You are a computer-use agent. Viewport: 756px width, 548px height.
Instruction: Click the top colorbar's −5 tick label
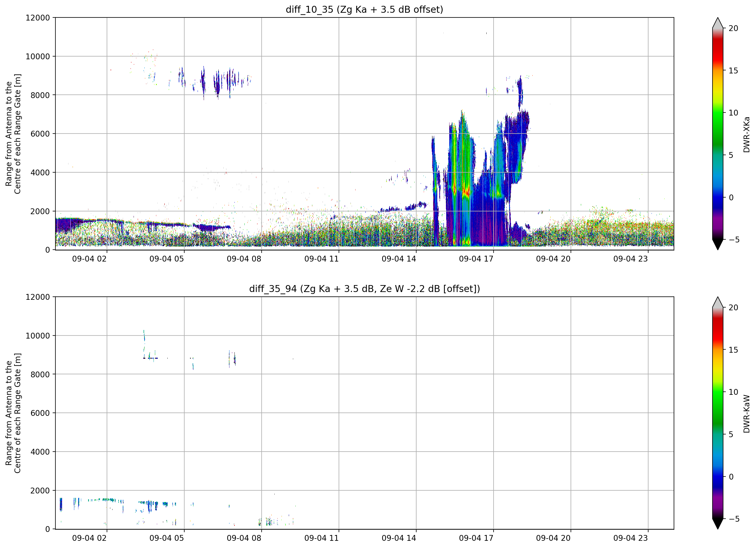(x=734, y=240)
